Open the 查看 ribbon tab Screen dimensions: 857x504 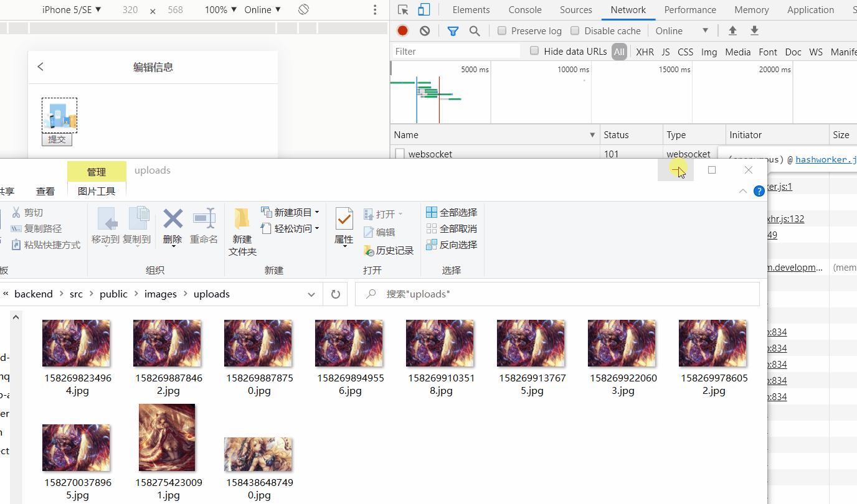(45, 191)
